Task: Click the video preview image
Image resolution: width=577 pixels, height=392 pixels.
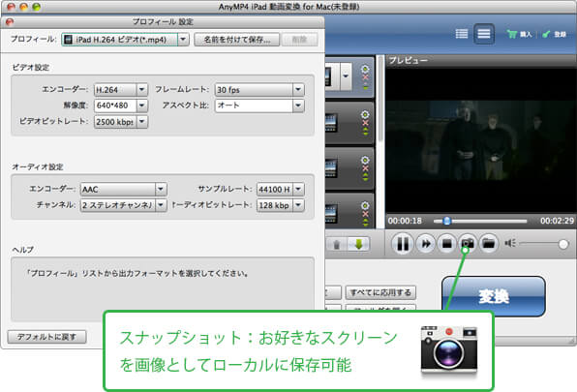Action: click(480, 140)
